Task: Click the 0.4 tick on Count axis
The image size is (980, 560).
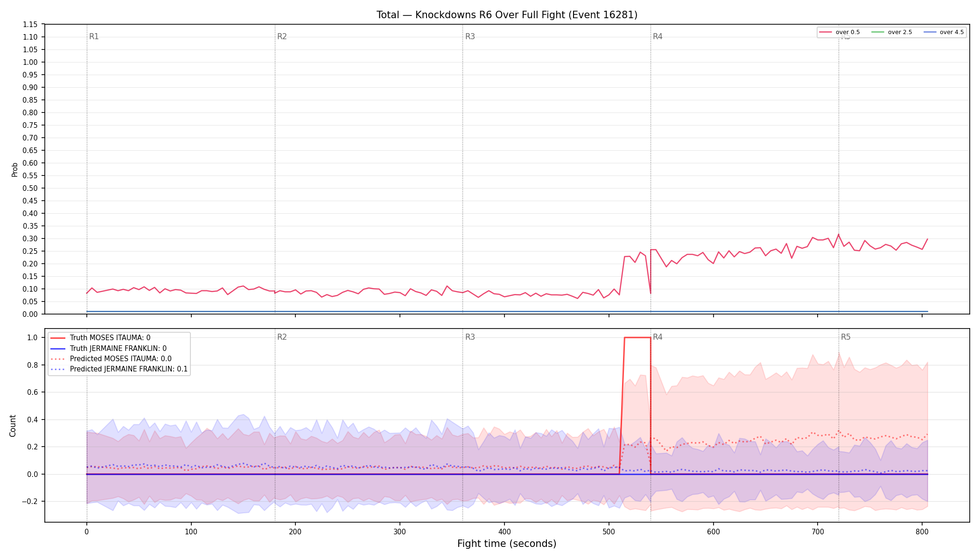Action: coord(33,420)
